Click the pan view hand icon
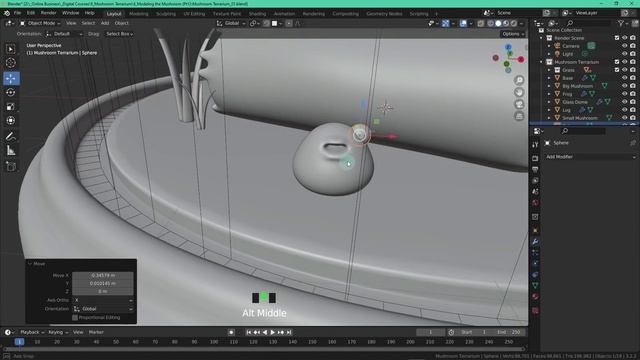This screenshot has width=640, height=360. click(x=519, y=92)
